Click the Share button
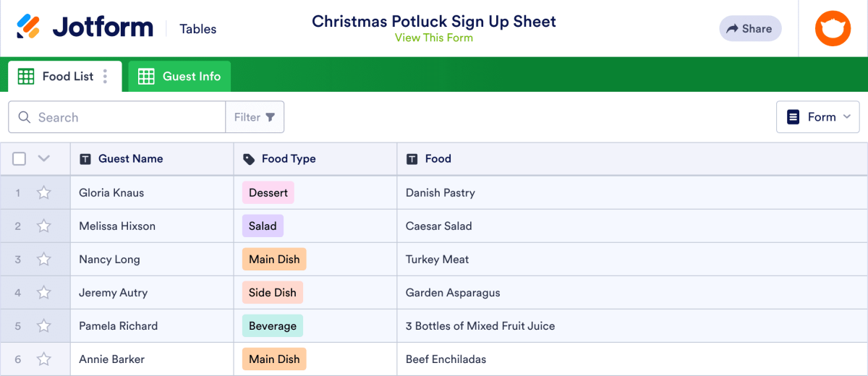The image size is (868, 376). point(750,28)
